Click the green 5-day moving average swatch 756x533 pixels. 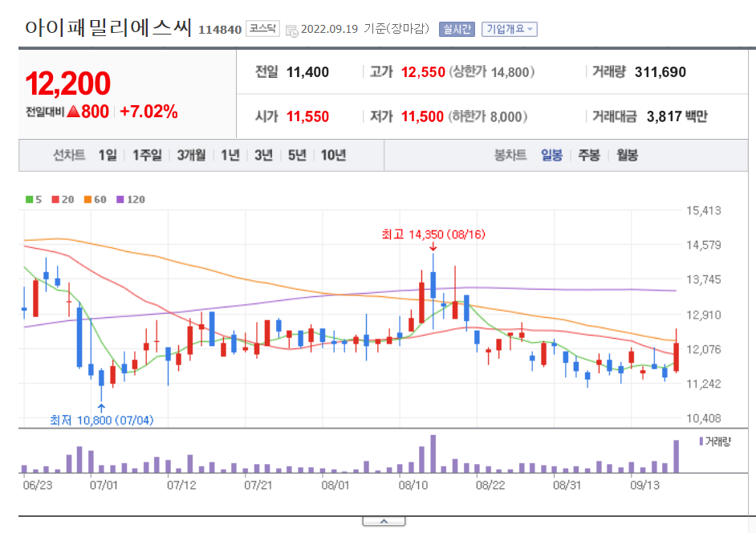pos(30,199)
